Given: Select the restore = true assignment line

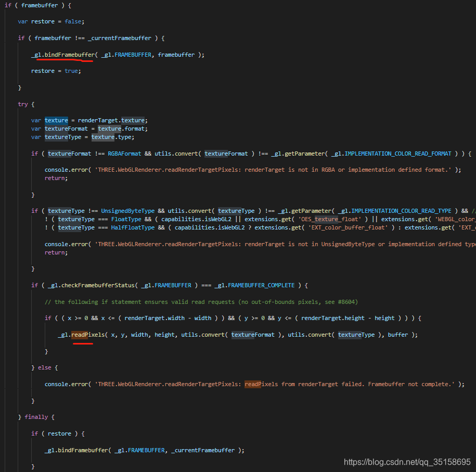Looking at the screenshot, I should pos(56,70).
